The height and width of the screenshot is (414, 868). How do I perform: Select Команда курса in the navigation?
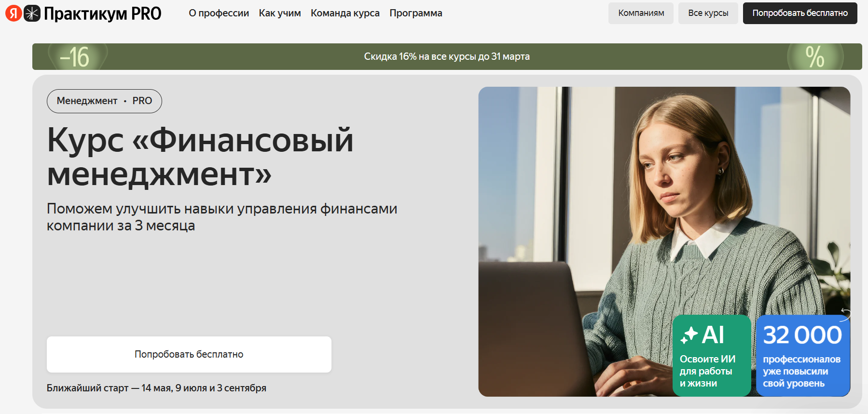pyautogui.click(x=345, y=13)
